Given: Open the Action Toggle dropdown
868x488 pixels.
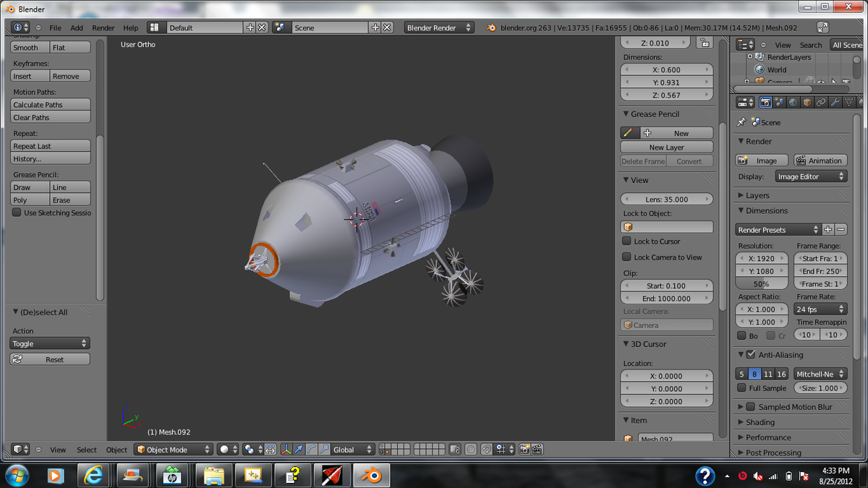Looking at the screenshot, I should [50, 343].
